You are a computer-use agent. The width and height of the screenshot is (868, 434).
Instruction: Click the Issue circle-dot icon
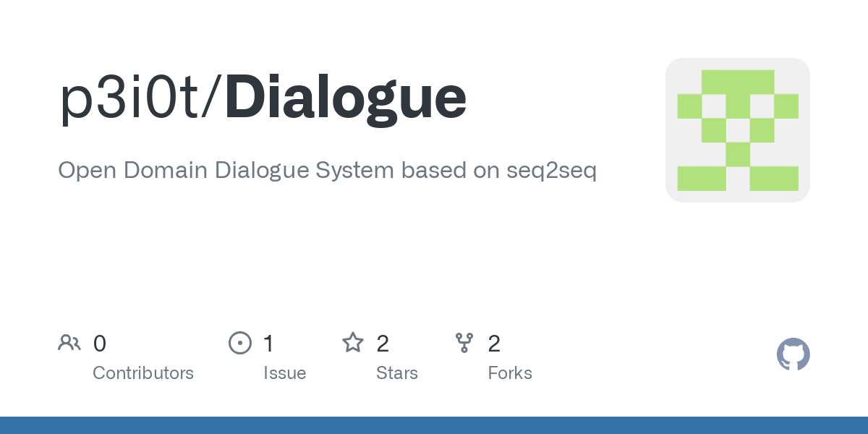click(240, 342)
